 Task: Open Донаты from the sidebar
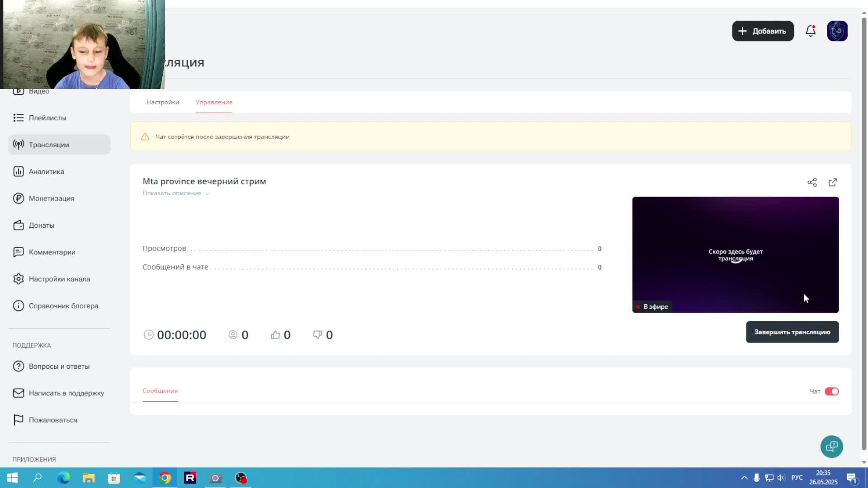pos(42,225)
